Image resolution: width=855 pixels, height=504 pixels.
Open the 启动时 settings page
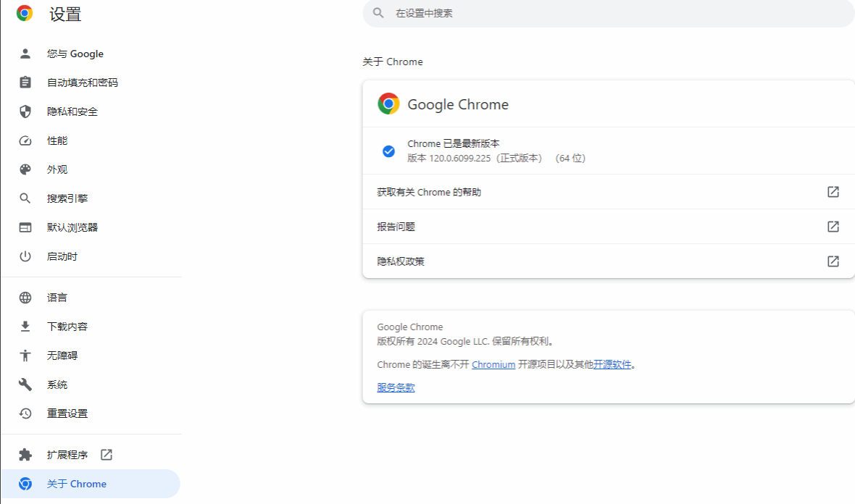[x=62, y=256]
